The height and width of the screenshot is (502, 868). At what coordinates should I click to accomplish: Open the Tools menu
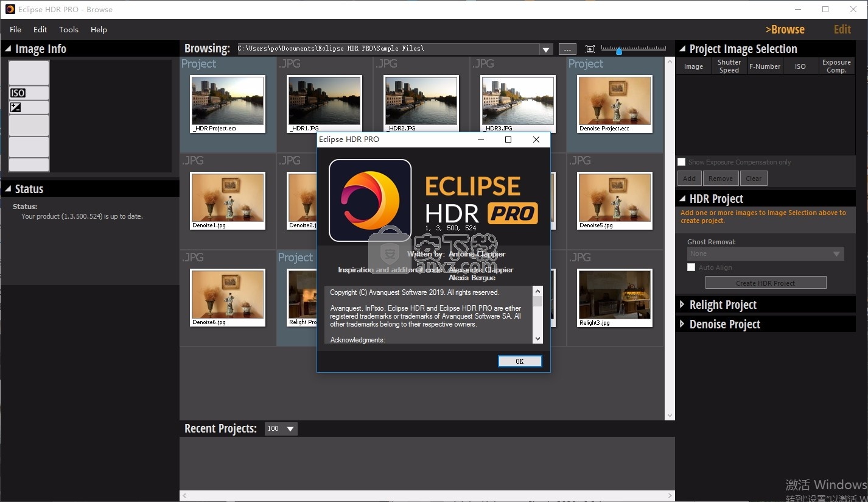click(x=69, y=29)
